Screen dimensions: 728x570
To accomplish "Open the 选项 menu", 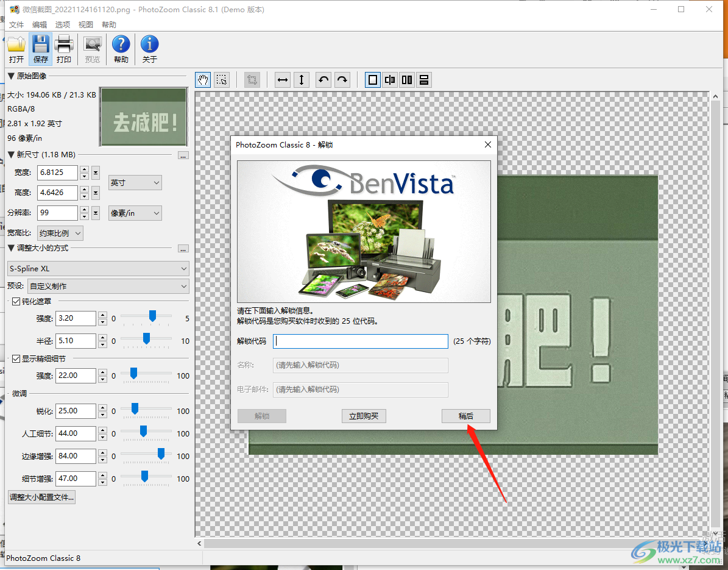I will (x=63, y=24).
